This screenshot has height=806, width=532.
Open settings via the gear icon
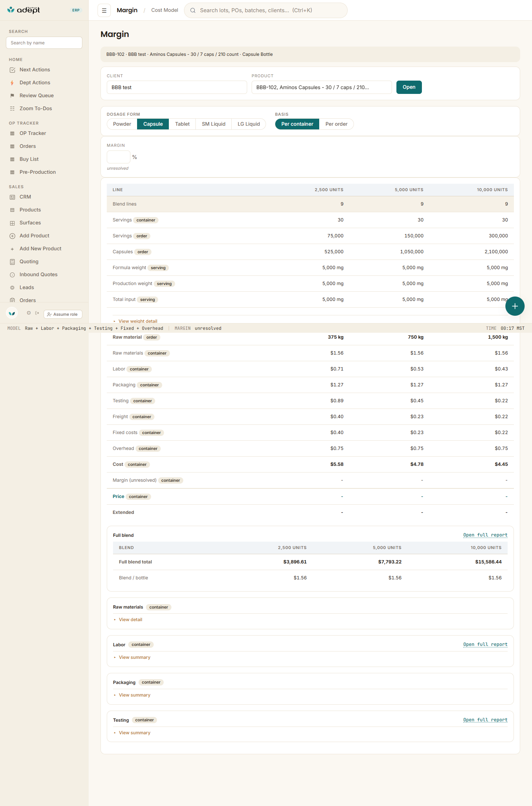tap(29, 313)
